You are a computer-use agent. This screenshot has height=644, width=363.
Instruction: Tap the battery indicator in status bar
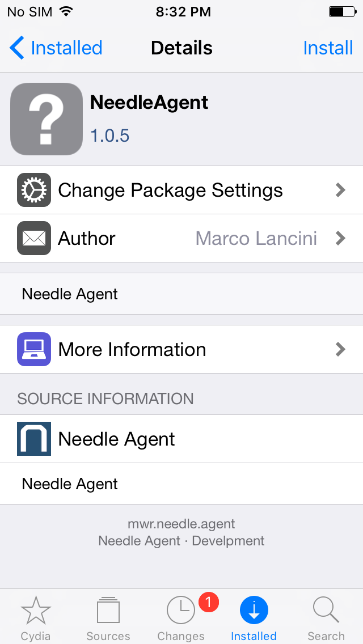[x=339, y=12]
